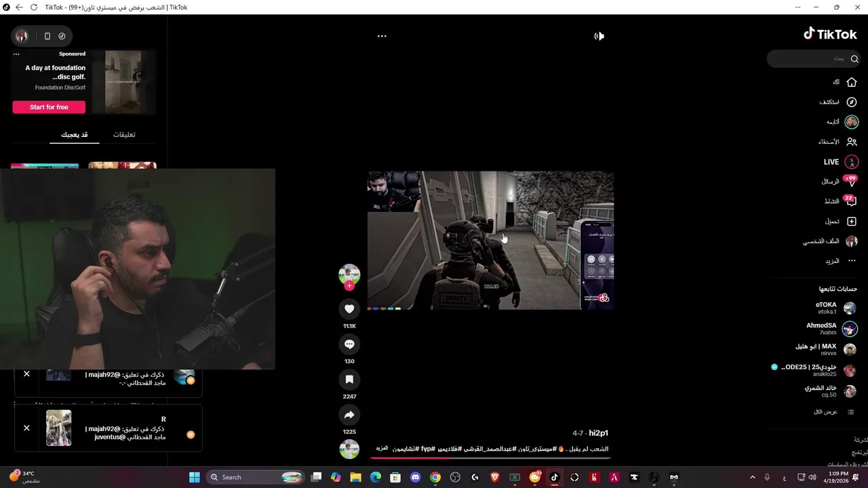Viewport: 868px width, 488px height.
Task: Open Google Chrome from the taskbar
Action: coord(435,477)
